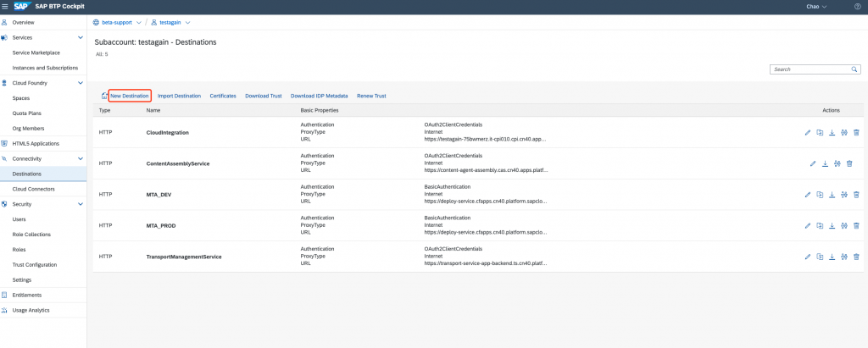Expand the beta-support breadcrumb chevron
This screenshot has height=348, width=868.
138,23
